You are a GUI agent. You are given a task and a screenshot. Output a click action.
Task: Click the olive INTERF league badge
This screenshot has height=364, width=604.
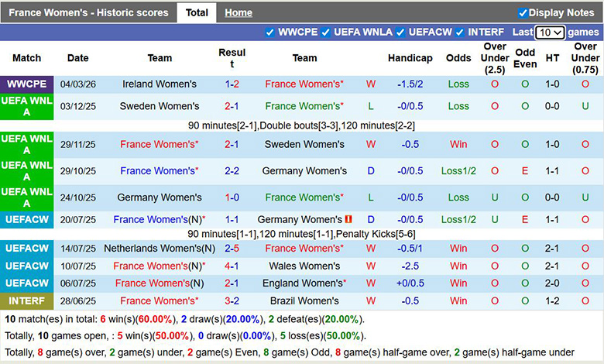tap(27, 300)
